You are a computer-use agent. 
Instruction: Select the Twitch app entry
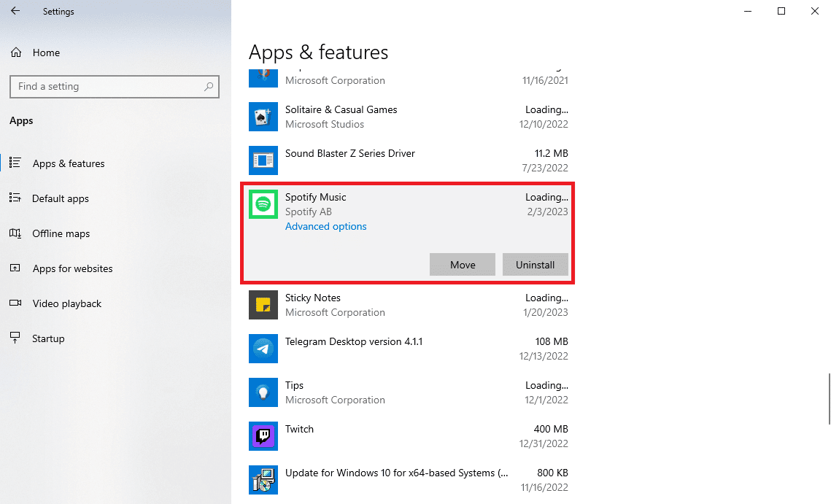(x=408, y=436)
